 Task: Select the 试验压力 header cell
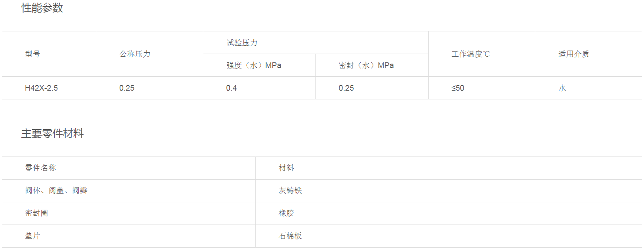[x=242, y=43]
